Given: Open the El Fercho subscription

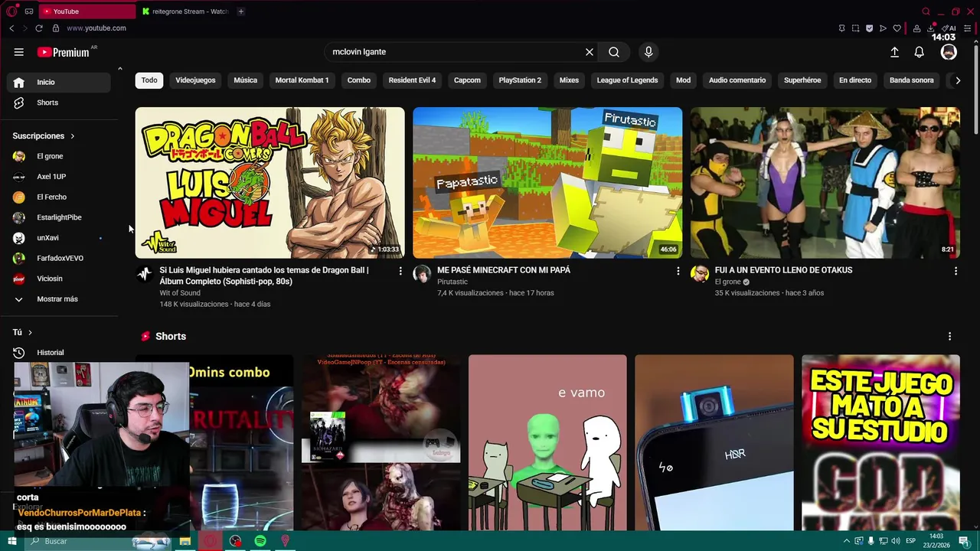Looking at the screenshot, I should coord(58,197).
